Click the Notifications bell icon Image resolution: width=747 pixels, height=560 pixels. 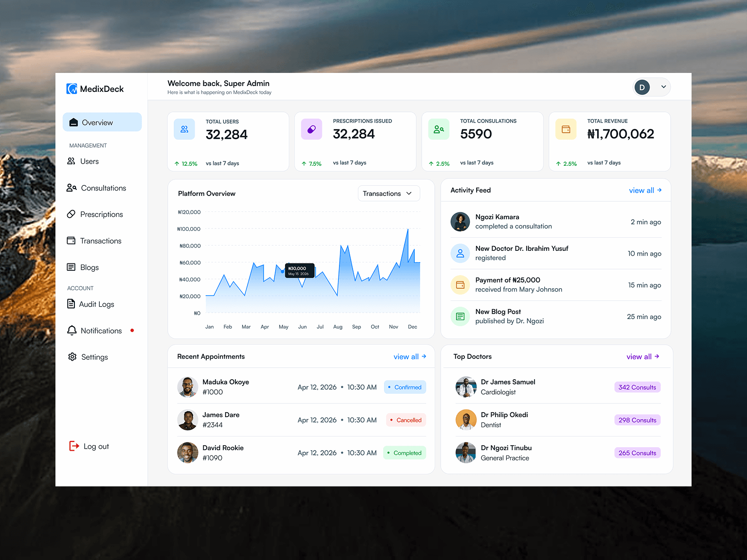pyautogui.click(x=72, y=331)
